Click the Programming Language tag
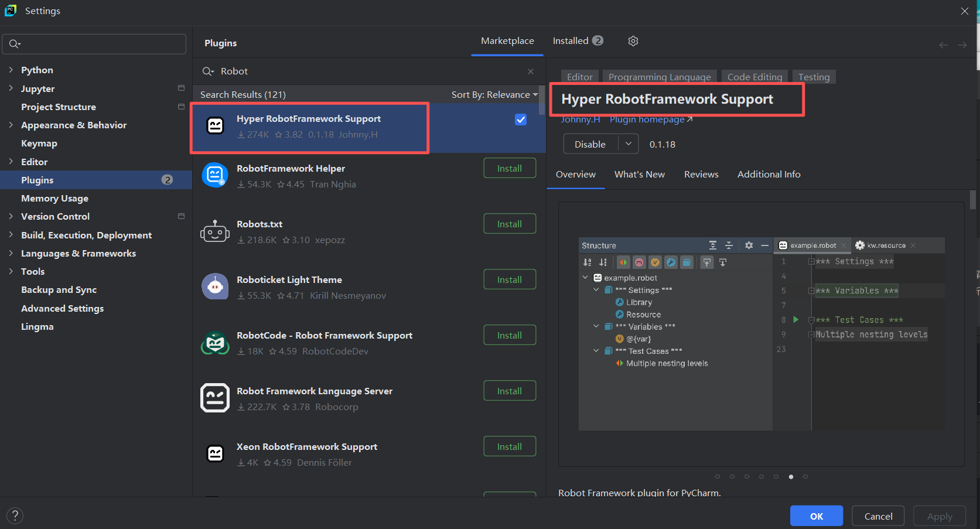 point(660,77)
